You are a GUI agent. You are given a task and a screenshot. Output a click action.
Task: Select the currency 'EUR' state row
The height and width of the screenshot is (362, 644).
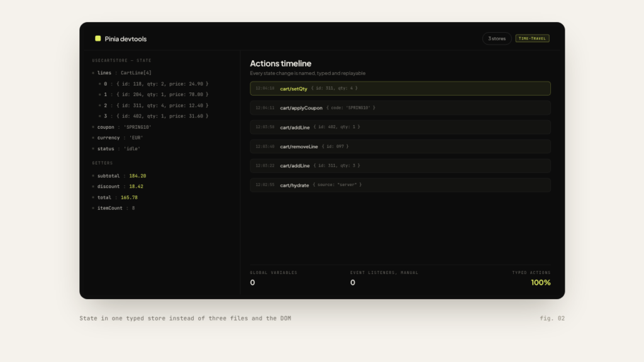[118, 138]
